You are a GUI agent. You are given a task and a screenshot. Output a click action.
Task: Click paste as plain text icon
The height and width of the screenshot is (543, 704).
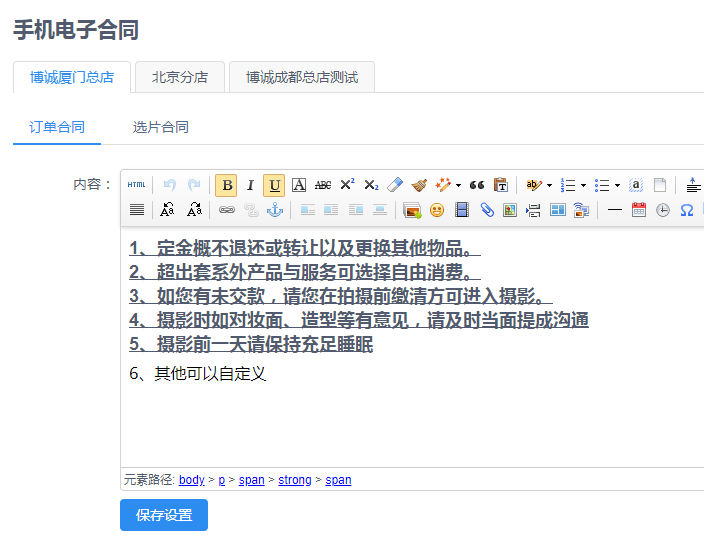(x=501, y=185)
